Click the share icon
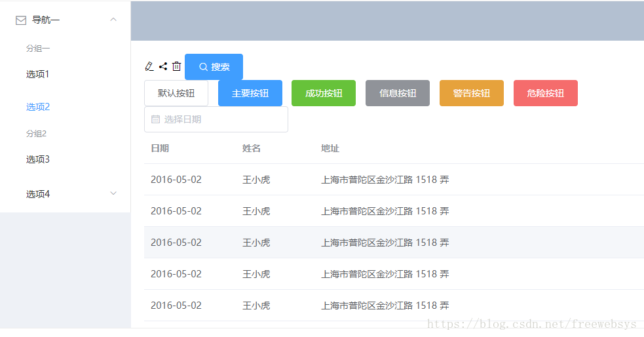 (163, 66)
